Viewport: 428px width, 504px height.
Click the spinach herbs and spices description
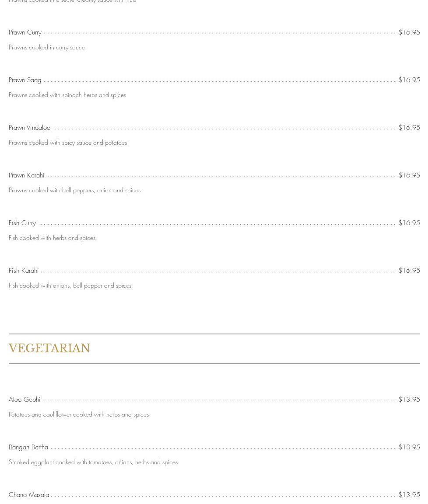(67, 95)
